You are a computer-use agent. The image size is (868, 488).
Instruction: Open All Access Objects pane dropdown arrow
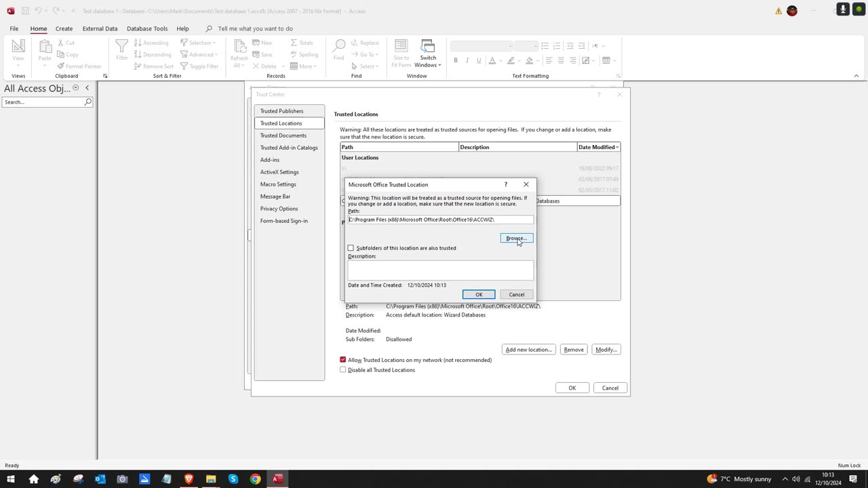(x=75, y=88)
